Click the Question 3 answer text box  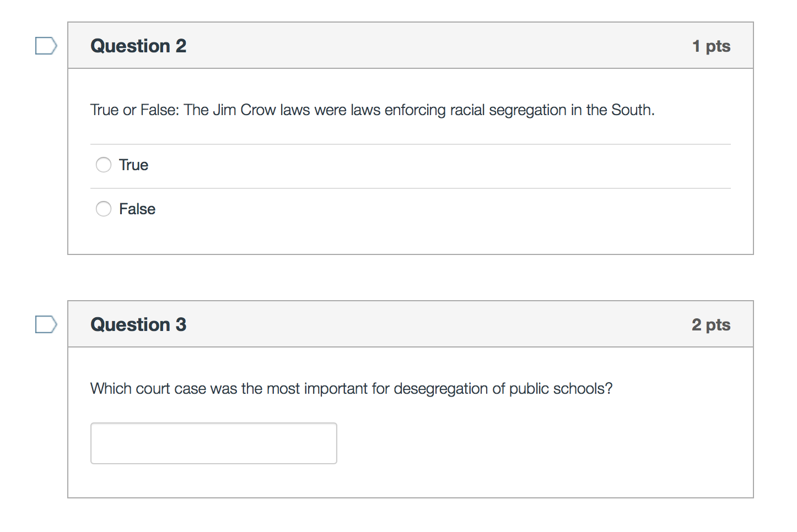tap(213, 443)
